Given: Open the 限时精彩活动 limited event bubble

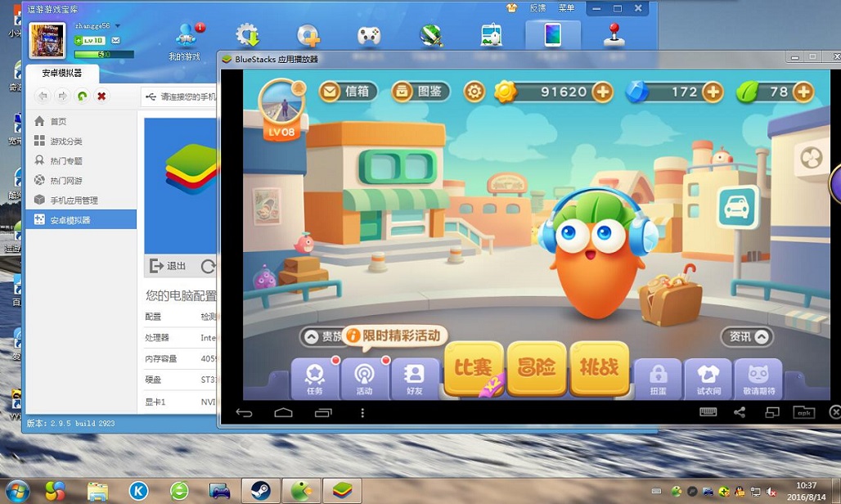Looking at the screenshot, I should coord(394,336).
